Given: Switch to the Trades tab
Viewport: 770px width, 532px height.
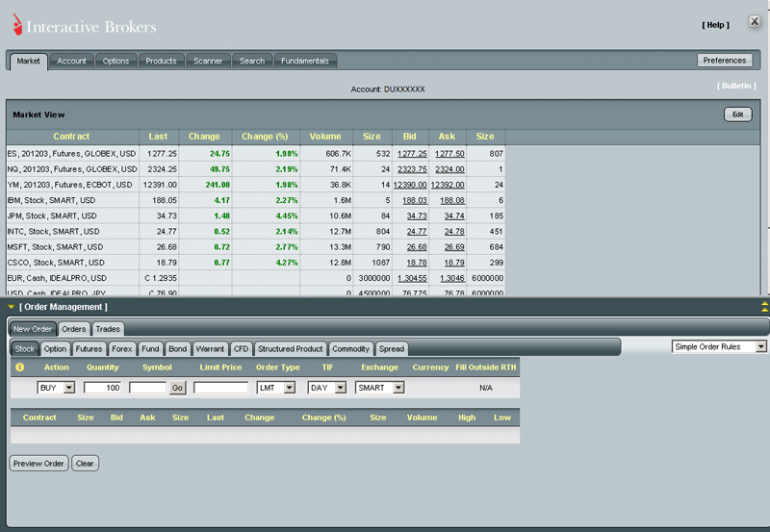Looking at the screenshot, I should pyautogui.click(x=108, y=329).
